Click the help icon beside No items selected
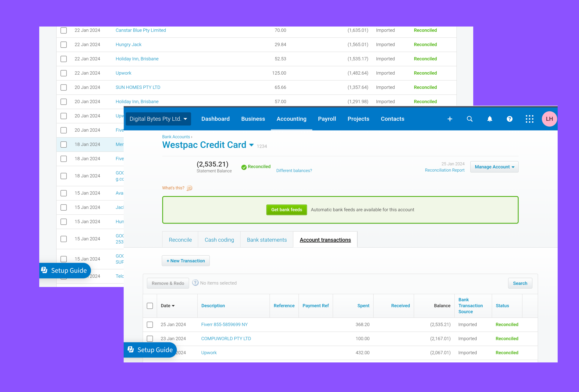This screenshot has width=579, height=392. click(195, 283)
